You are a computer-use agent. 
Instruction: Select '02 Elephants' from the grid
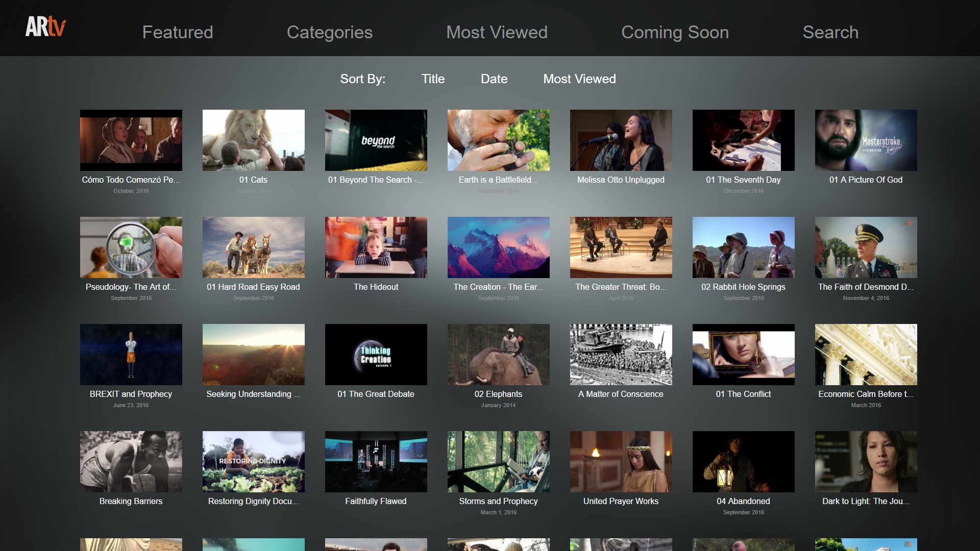click(498, 354)
